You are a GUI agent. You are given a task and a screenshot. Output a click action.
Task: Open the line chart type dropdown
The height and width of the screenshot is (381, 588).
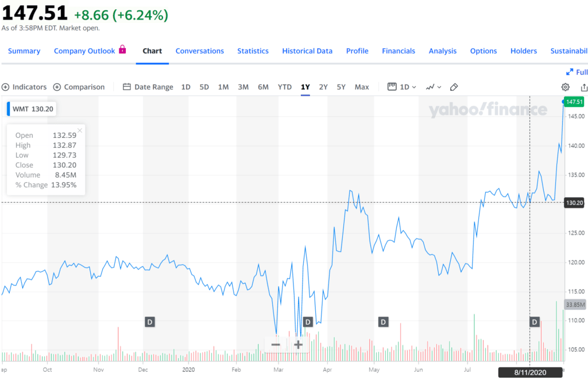(x=434, y=87)
